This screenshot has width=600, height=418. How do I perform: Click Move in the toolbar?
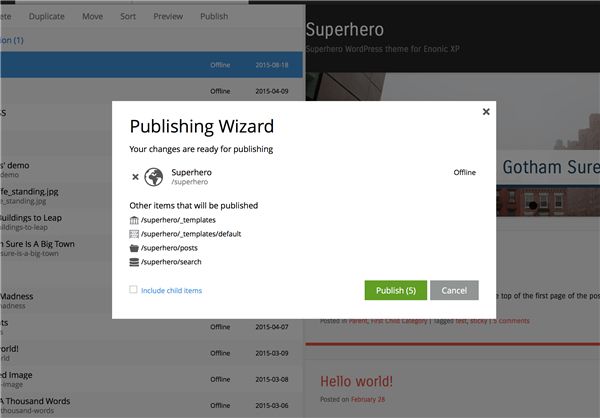(92, 16)
